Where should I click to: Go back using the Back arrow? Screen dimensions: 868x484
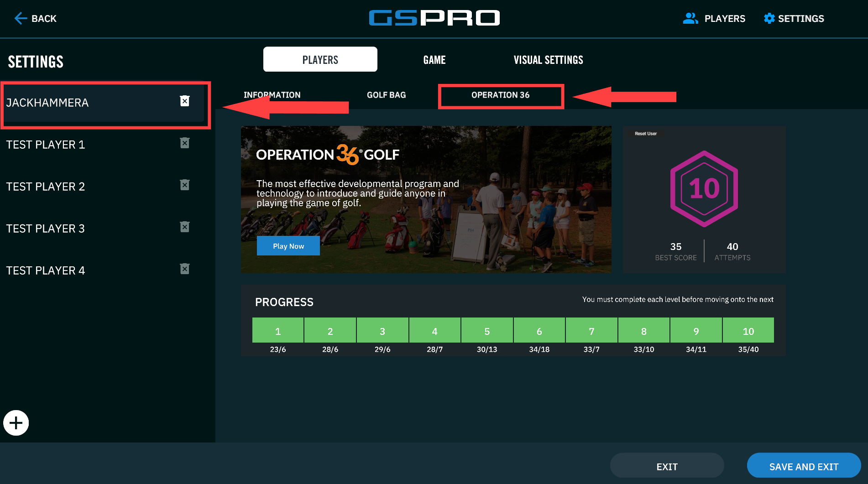click(x=21, y=18)
